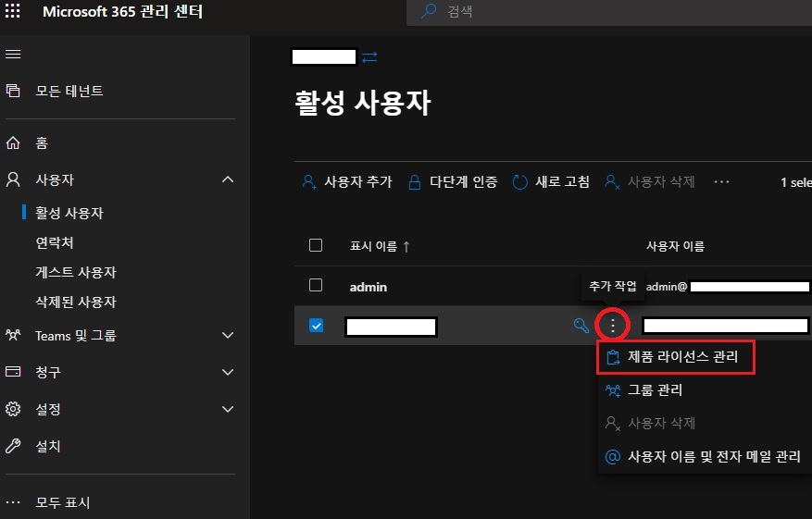Click the 설정 gear icon
Image resolution: width=812 pixels, height=519 pixels.
point(13,409)
